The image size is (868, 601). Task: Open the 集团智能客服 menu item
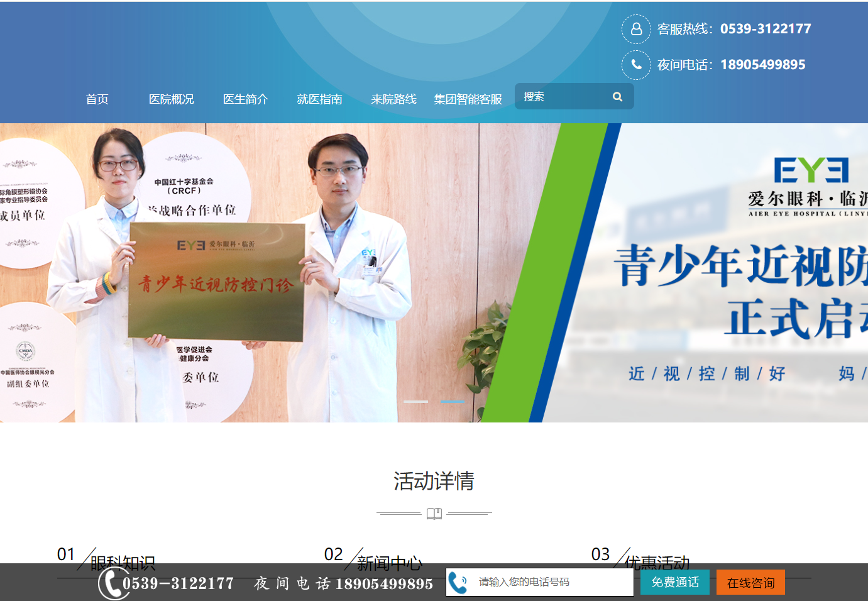pyautogui.click(x=468, y=99)
